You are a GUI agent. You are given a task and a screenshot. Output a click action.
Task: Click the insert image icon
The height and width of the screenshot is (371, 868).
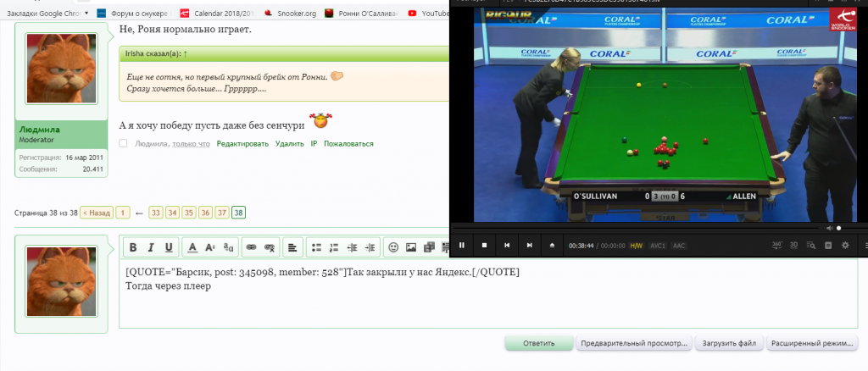411,247
